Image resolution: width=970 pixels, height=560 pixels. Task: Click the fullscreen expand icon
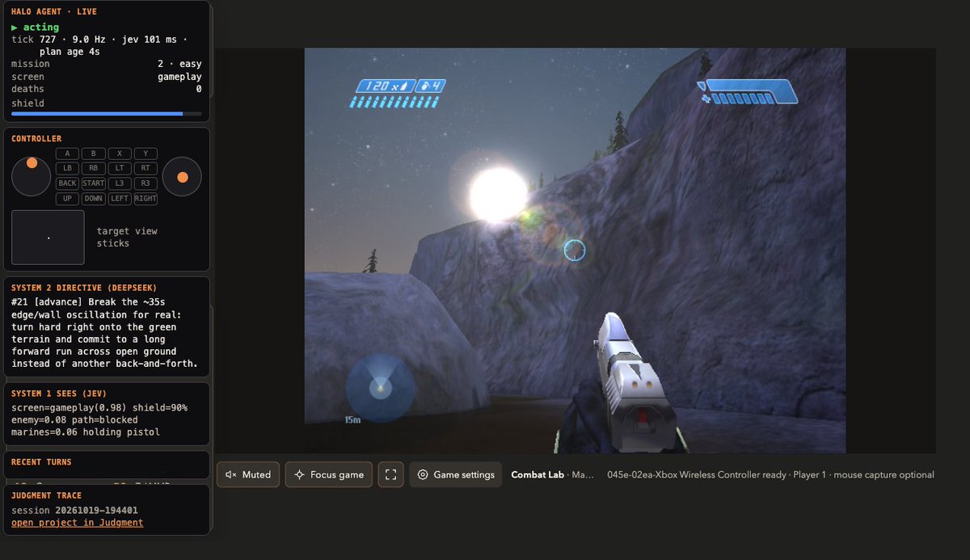tap(390, 474)
